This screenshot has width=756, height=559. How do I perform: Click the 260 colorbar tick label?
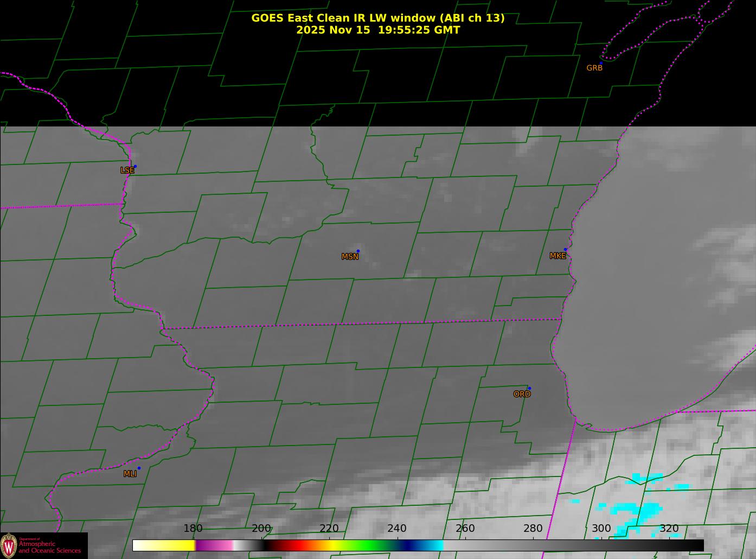click(465, 529)
